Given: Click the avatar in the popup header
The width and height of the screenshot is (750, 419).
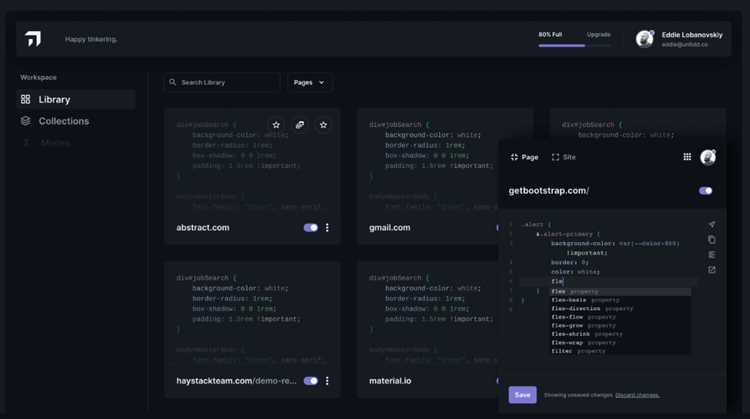Looking at the screenshot, I should tap(708, 157).
